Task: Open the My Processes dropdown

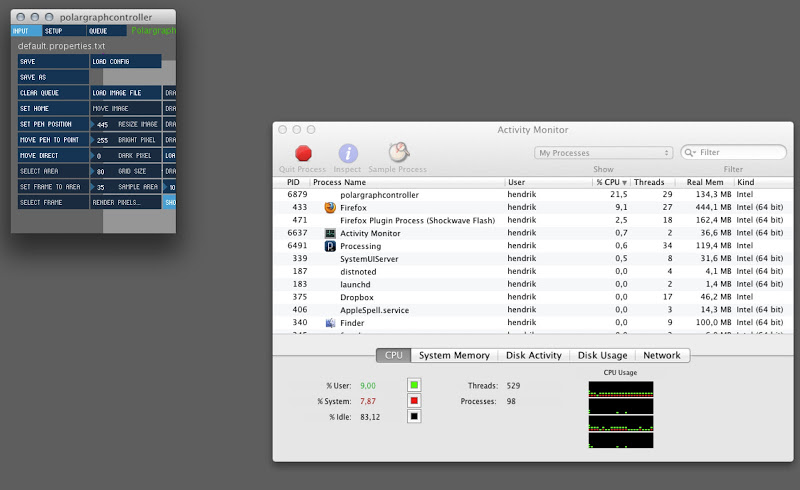Action: click(604, 153)
